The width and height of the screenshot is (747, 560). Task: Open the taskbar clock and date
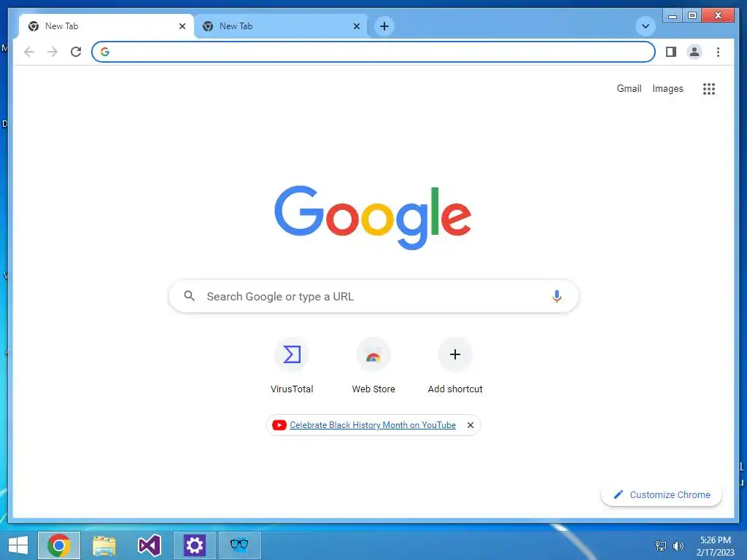point(715,545)
